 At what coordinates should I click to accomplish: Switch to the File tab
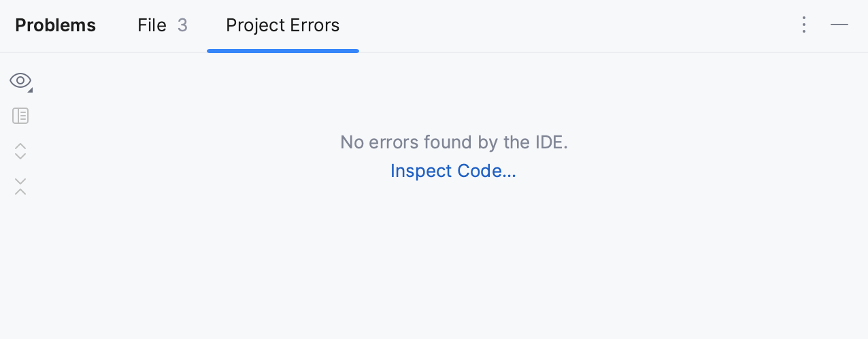click(162, 25)
